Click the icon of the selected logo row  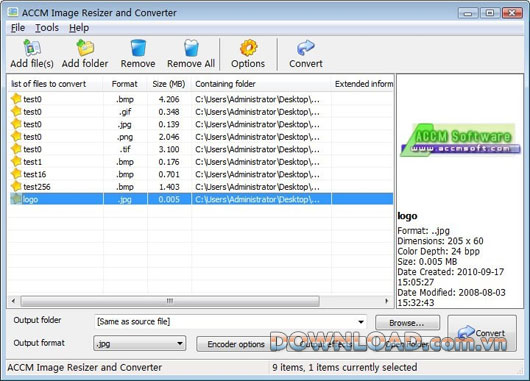(x=16, y=199)
